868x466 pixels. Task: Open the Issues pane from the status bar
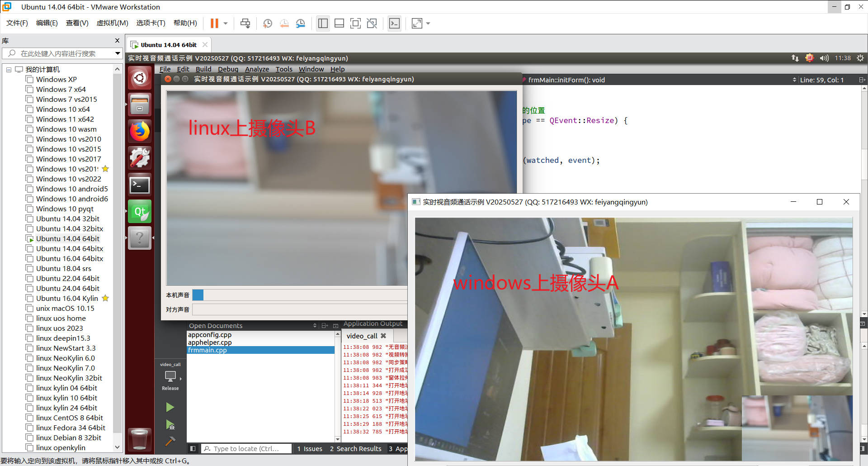click(310, 448)
